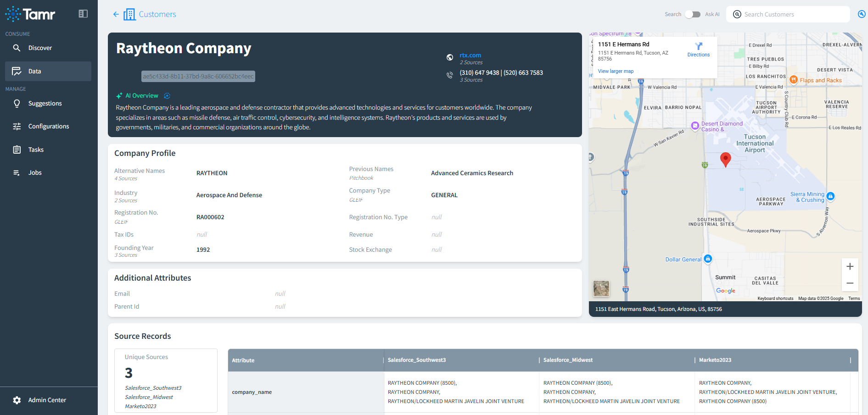Click Marketo2023 in the Unique Sources list
The width and height of the screenshot is (868, 415).
140,406
